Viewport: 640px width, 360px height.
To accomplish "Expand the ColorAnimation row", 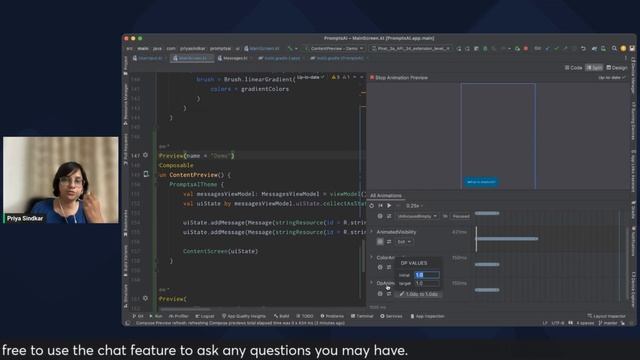I will 371,258.
